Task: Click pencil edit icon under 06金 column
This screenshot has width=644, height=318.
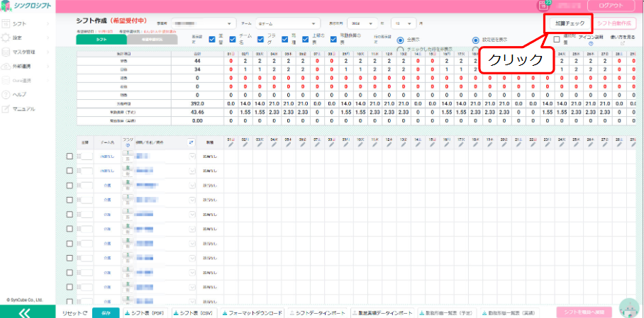Action: (x=303, y=144)
